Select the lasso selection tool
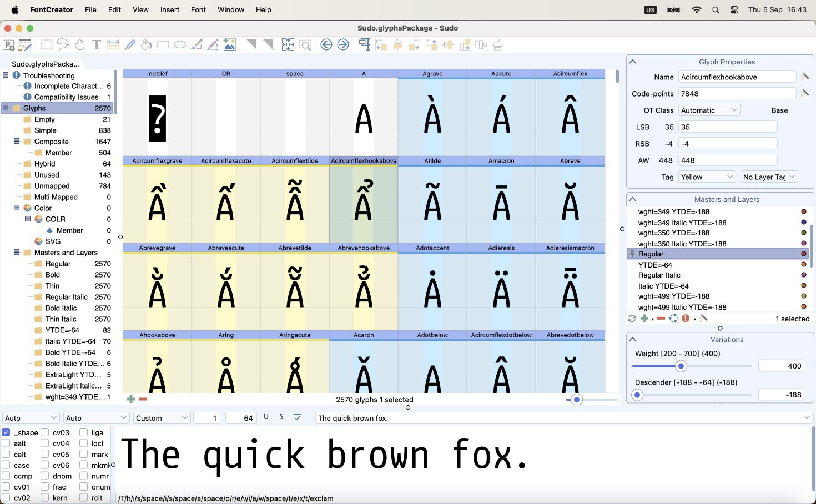The width and height of the screenshot is (816, 504). click(63, 45)
